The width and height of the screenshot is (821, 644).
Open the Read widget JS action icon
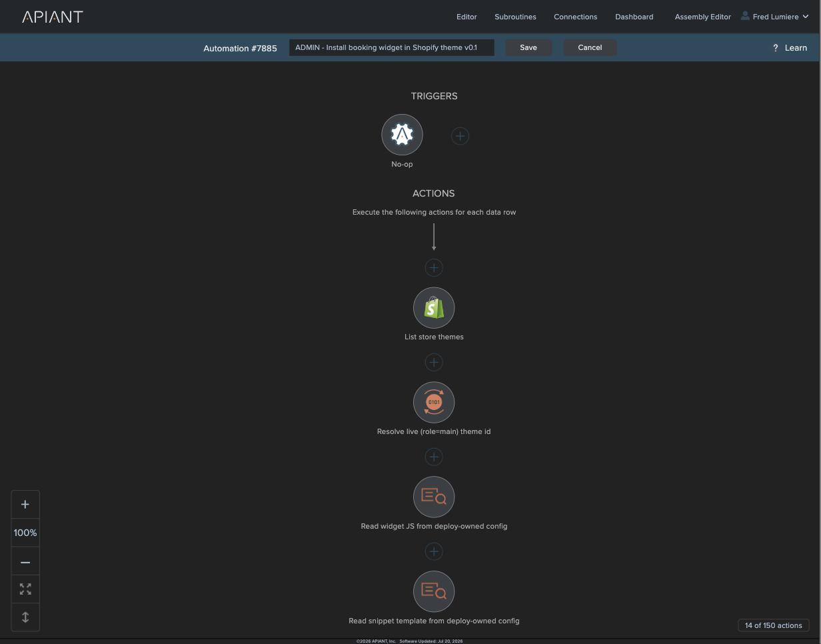pyautogui.click(x=434, y=497)
